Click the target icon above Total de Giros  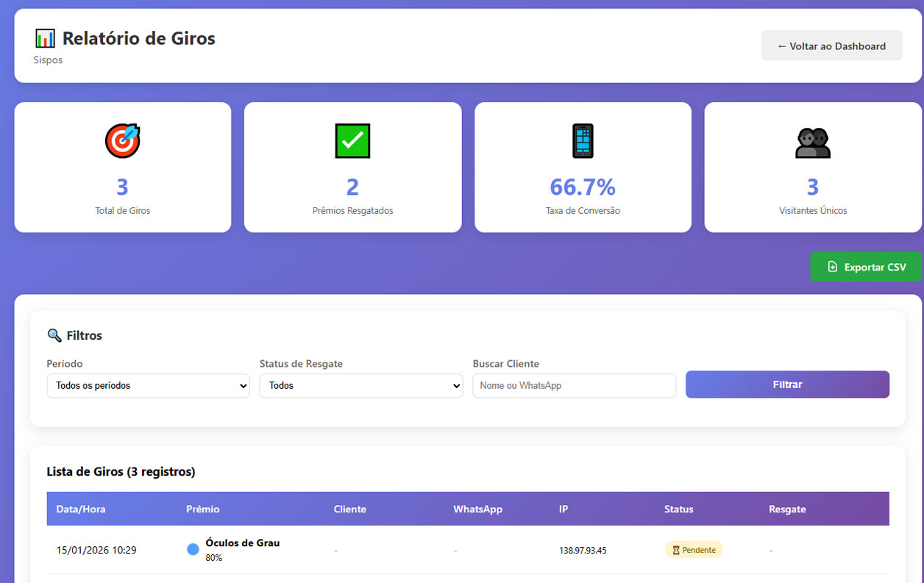[x=122, y=141]
